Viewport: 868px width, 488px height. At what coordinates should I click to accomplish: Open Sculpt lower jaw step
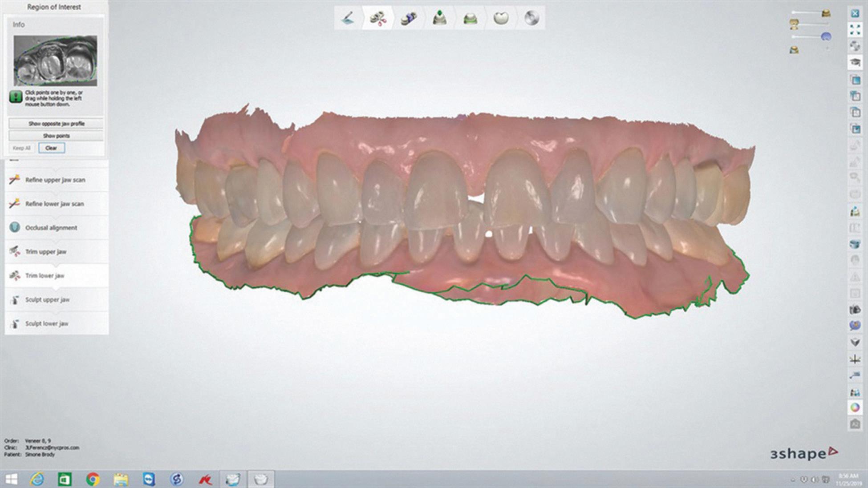[47, 323]
